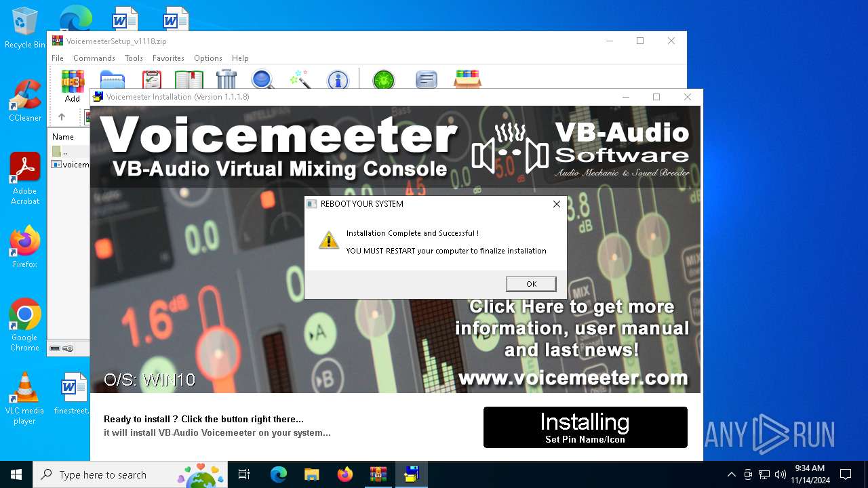The height and width of the screenshot is (488, 868).
Task: Click the warning icon in reboot dialog
Action: [329, 239]
